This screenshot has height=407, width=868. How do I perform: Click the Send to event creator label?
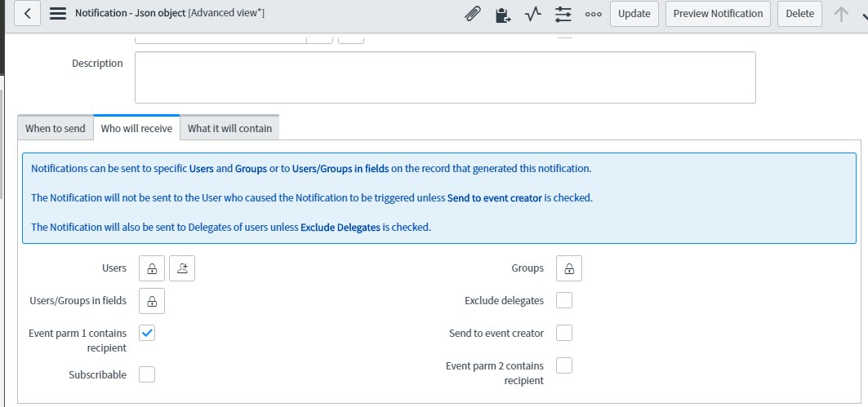pos(496,334)
